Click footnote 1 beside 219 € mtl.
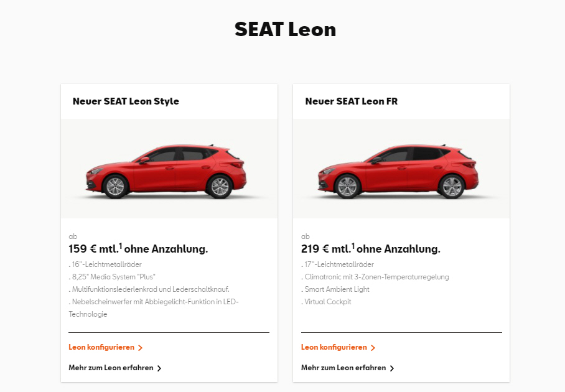Image resolution: width=565 pixels, height=392 pixels. [x=353, y=246]
